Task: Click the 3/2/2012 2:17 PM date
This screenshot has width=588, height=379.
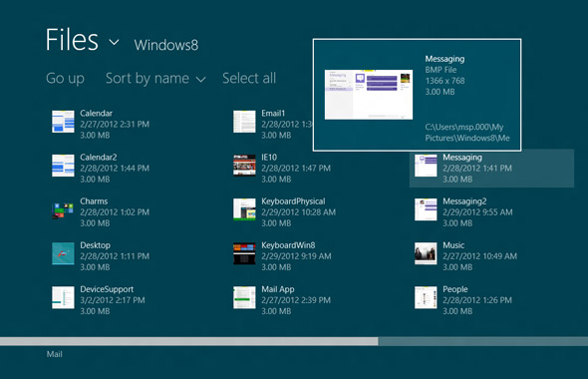Action: click(x=113, y=300)
